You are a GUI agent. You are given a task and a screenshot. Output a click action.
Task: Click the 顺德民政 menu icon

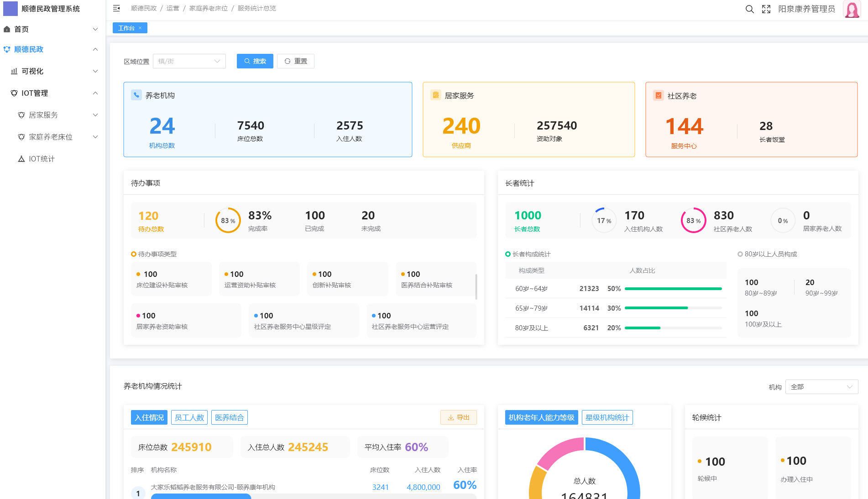(7, 49)
